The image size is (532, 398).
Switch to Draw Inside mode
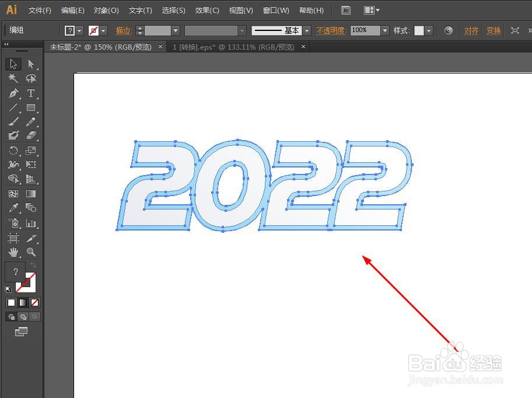point(34,317)
